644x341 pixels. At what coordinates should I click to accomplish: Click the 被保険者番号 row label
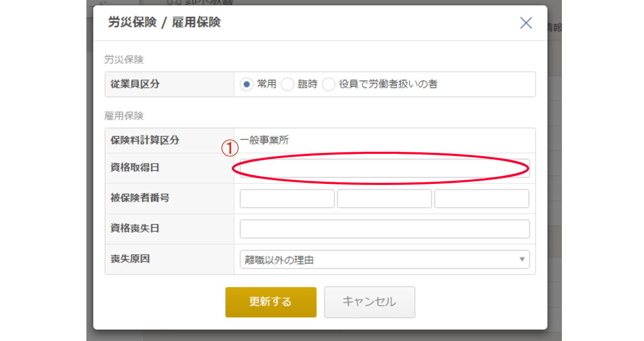[140, 198]
